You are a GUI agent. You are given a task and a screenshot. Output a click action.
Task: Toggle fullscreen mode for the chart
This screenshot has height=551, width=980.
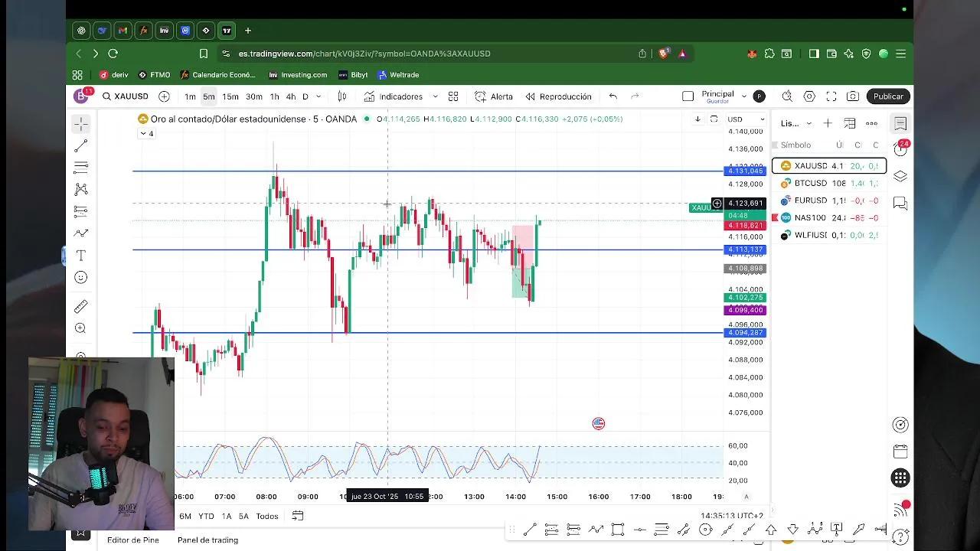831,96
